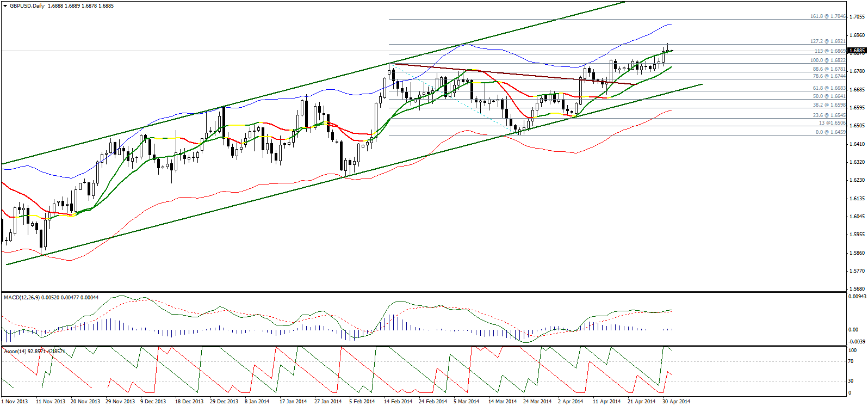Click price axis value 1.6595
The height and width of the screenshot is (406, 868).
[x=858, y=108]
